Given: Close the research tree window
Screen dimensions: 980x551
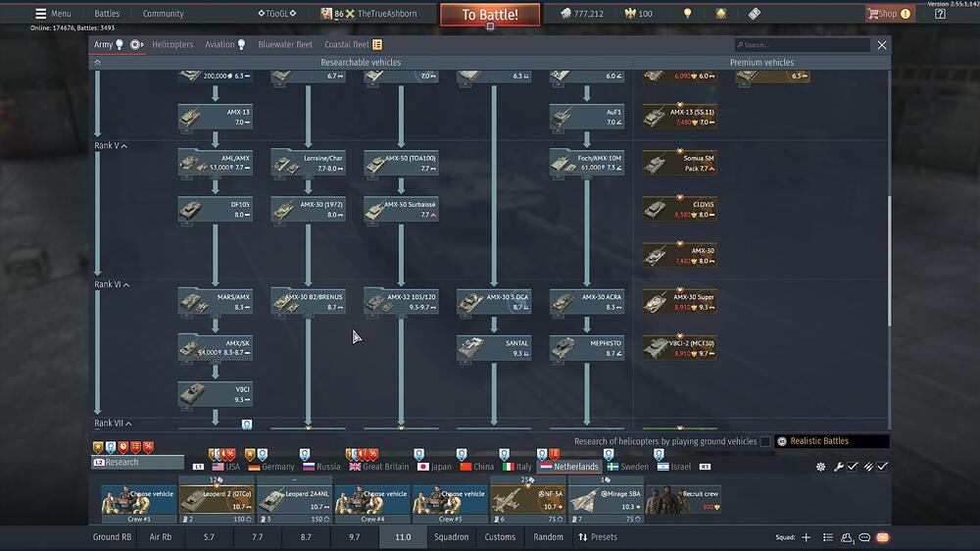Looking at the screenshot, I should click(x=882, y=45).
